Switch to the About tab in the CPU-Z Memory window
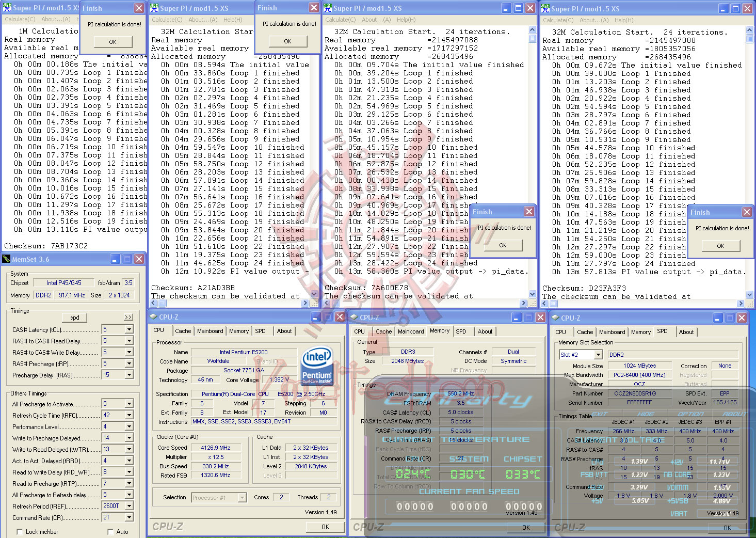Screen dimensions: 756x538 click(485, 331)
